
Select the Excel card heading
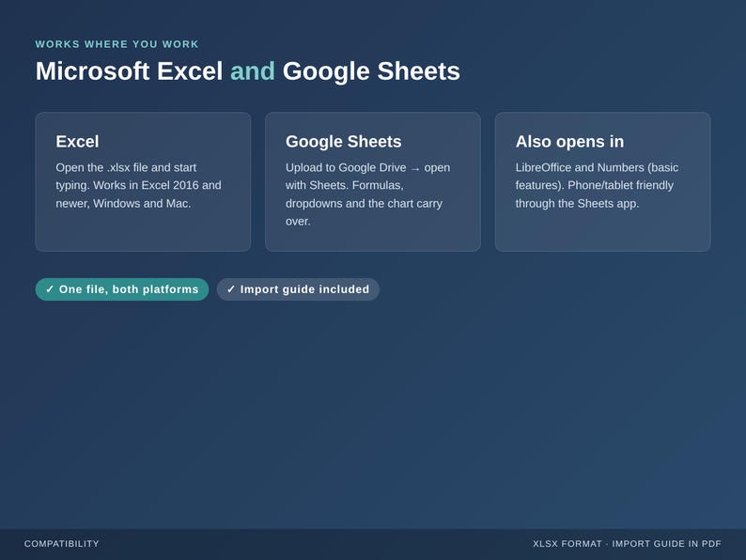(78, 141)
